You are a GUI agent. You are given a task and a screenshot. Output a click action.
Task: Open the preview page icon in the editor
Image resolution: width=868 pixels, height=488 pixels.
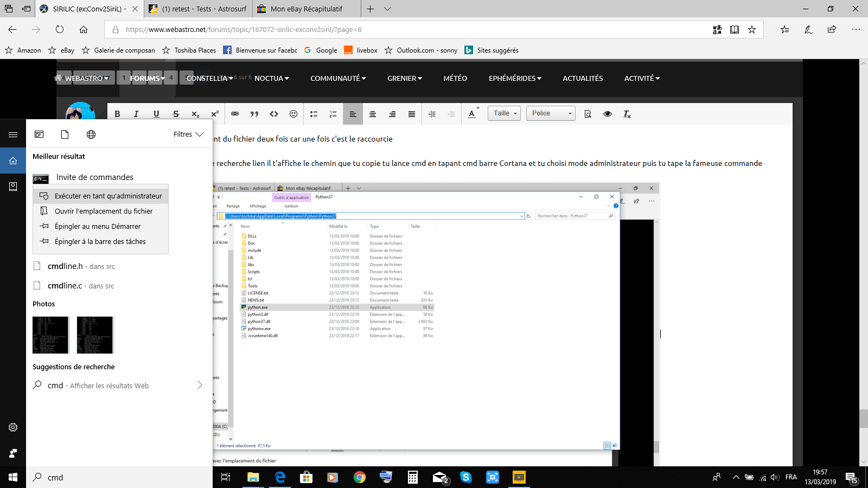coord(588,114)
